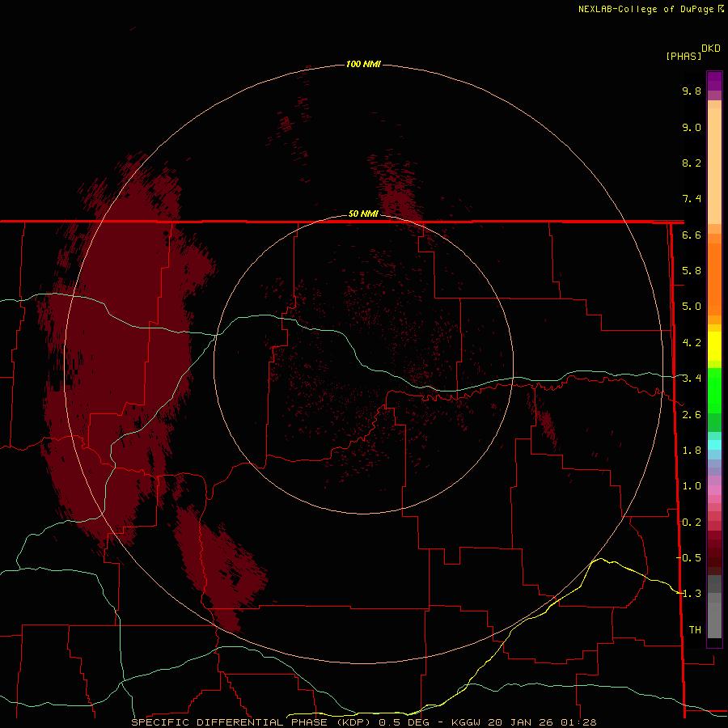This screenshot has height=728, width=728.
Task: Click the NEXLAB-College of DuPage label
Action: [x=651, y=9]
